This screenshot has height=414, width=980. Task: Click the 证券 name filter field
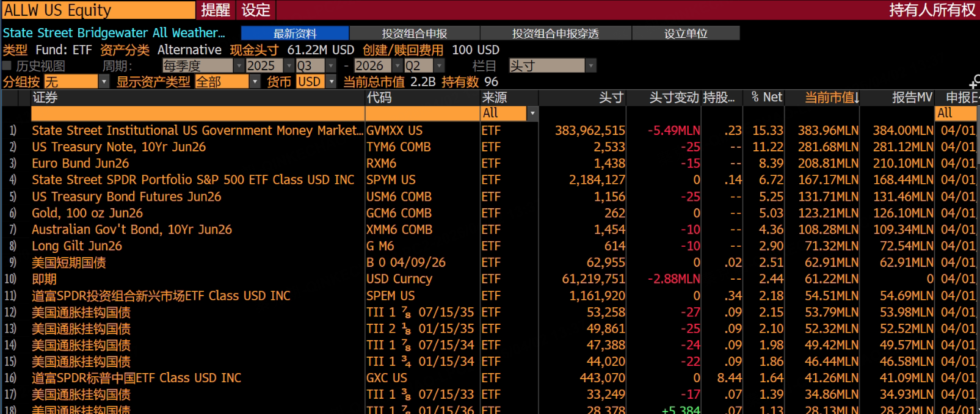[x=198, y=113]
